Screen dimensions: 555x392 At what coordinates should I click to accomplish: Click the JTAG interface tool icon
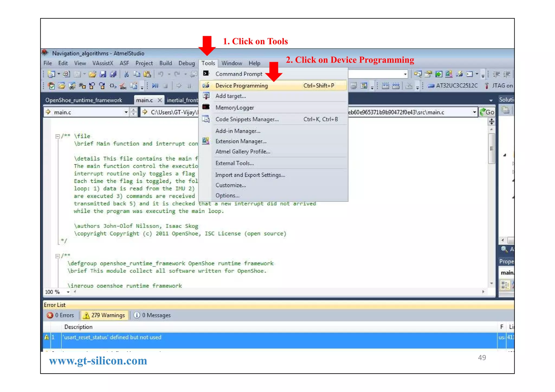coord(487,86)
